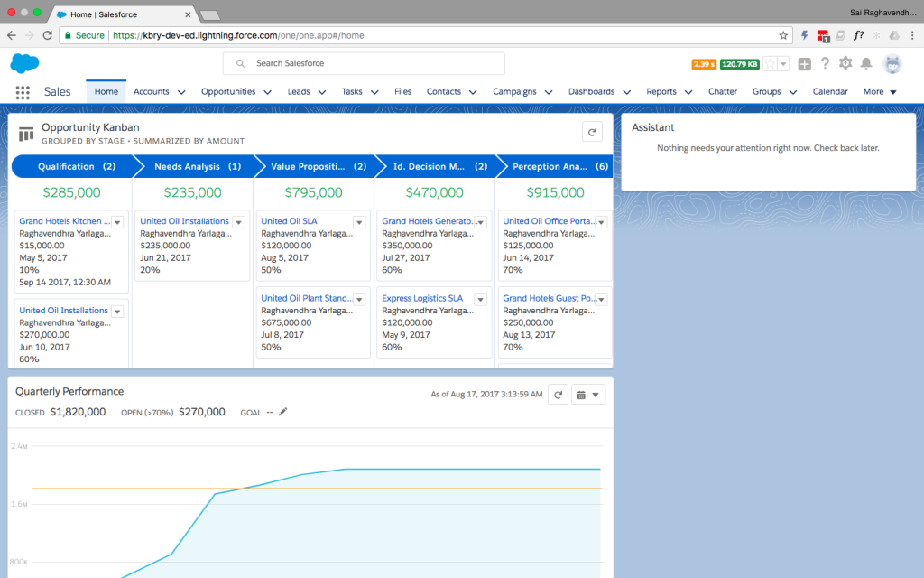
Task: Click the favorites star in header
Action: 770,64
